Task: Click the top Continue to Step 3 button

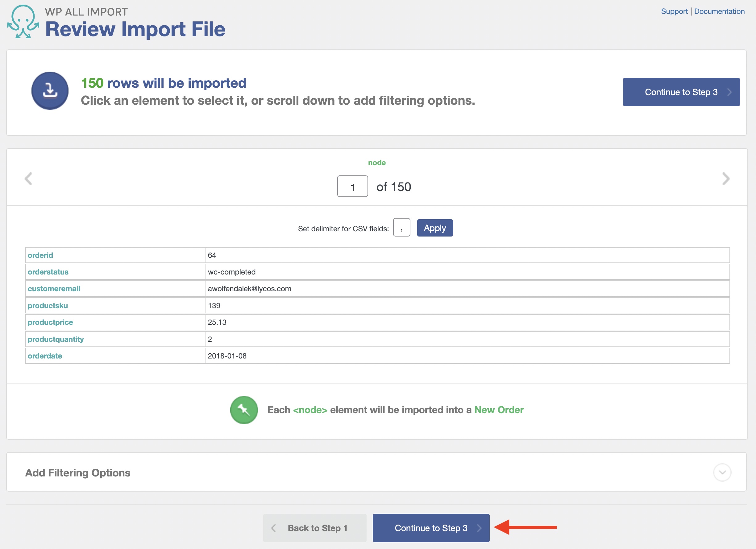Action: 681,92
